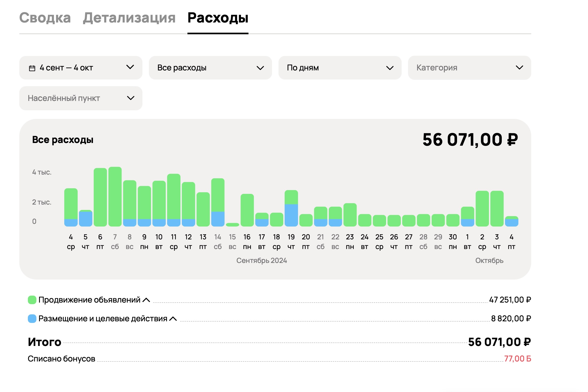
Task: Click the bar for 3 чт October
Action: click(x=497, y=209)
